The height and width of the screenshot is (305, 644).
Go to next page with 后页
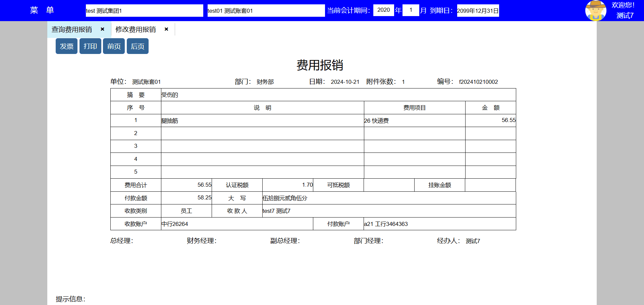pos(138,46)
